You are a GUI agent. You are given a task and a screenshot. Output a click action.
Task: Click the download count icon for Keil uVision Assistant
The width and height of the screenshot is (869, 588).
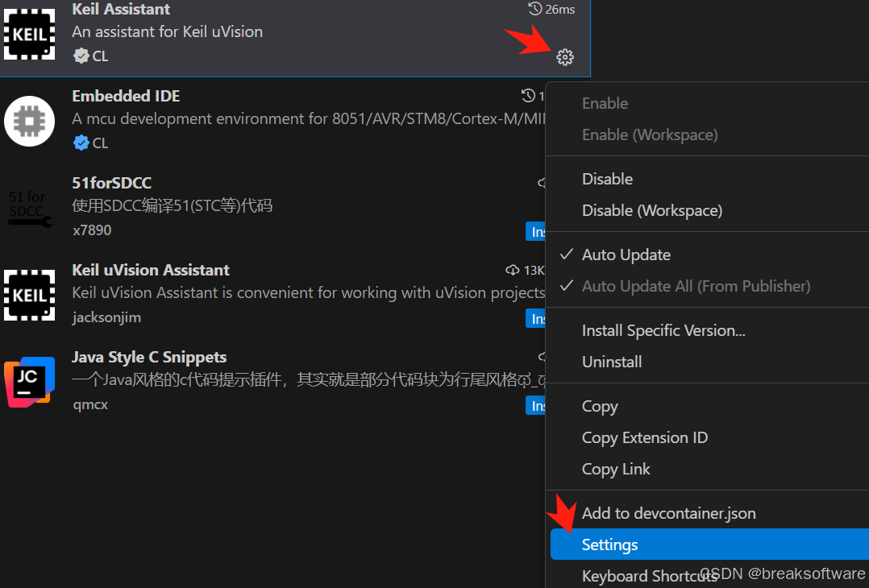(x=513, y=270)
